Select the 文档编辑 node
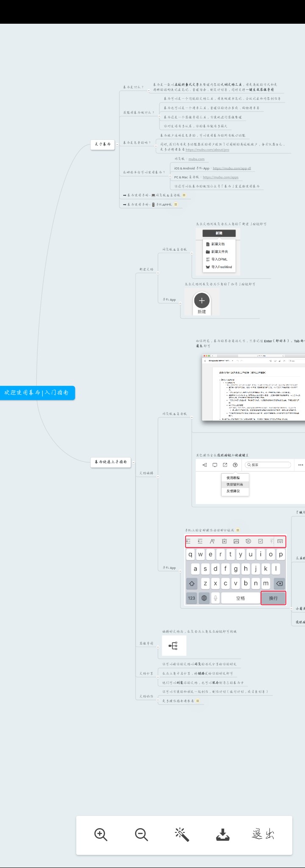Screen dimensions: 305x868 point(147,473)
